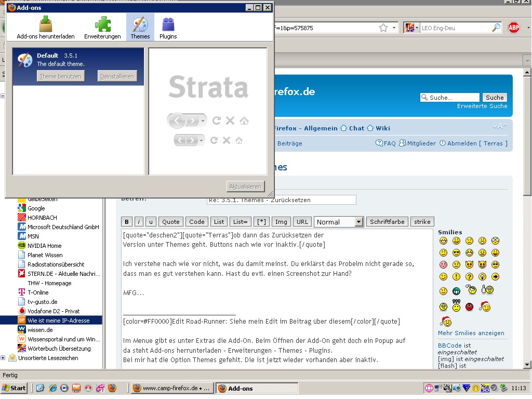Screen dimensions: 532x399
Task: Switch to the www.camp-firefox.de taskbar window
Action: (172, 388)
